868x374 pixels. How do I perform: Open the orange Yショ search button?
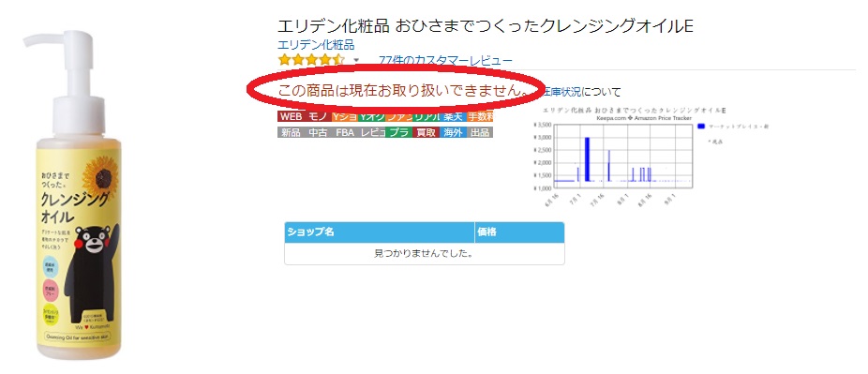[x=345, y=117]
